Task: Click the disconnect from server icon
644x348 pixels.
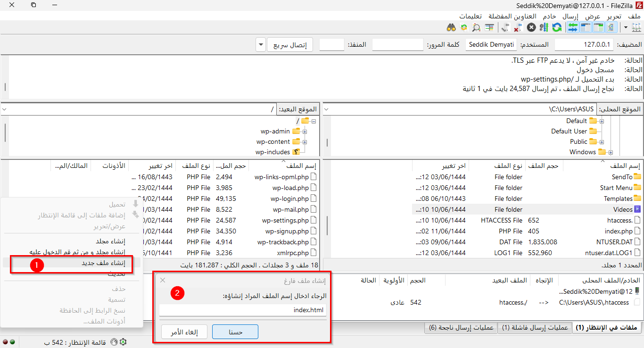Action: (518, 28)
